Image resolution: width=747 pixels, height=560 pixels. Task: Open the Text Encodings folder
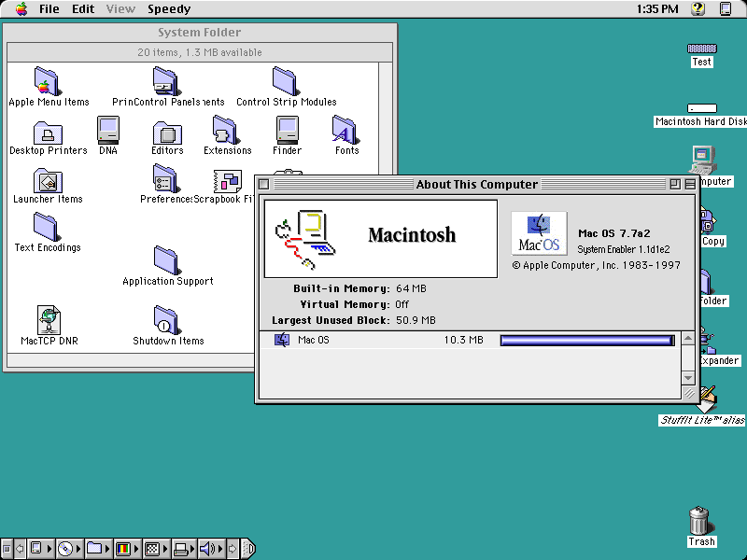pos(47,227)
